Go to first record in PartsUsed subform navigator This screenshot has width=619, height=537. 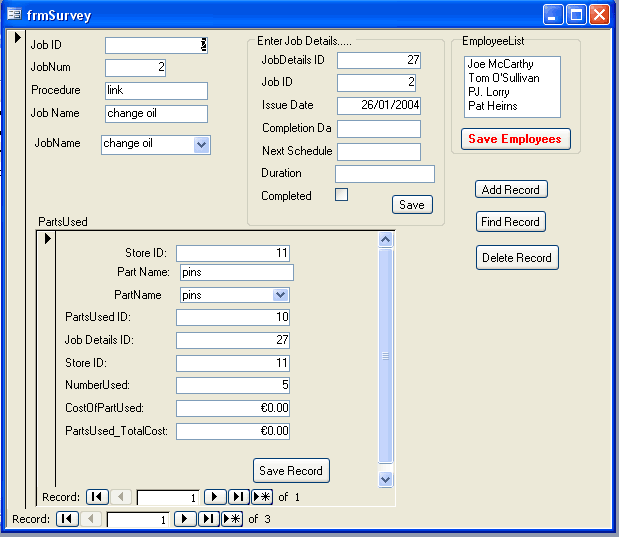pyautogui.click(x=97, y=497)
